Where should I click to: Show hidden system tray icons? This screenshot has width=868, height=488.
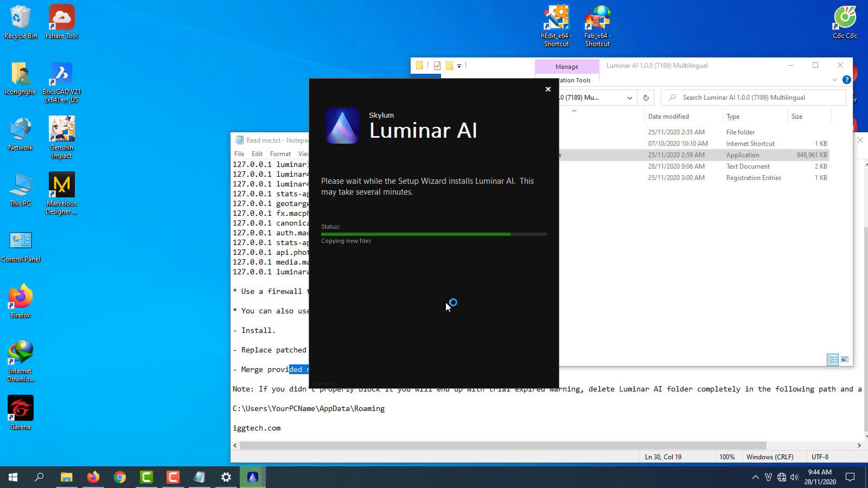tap(755, 477)
